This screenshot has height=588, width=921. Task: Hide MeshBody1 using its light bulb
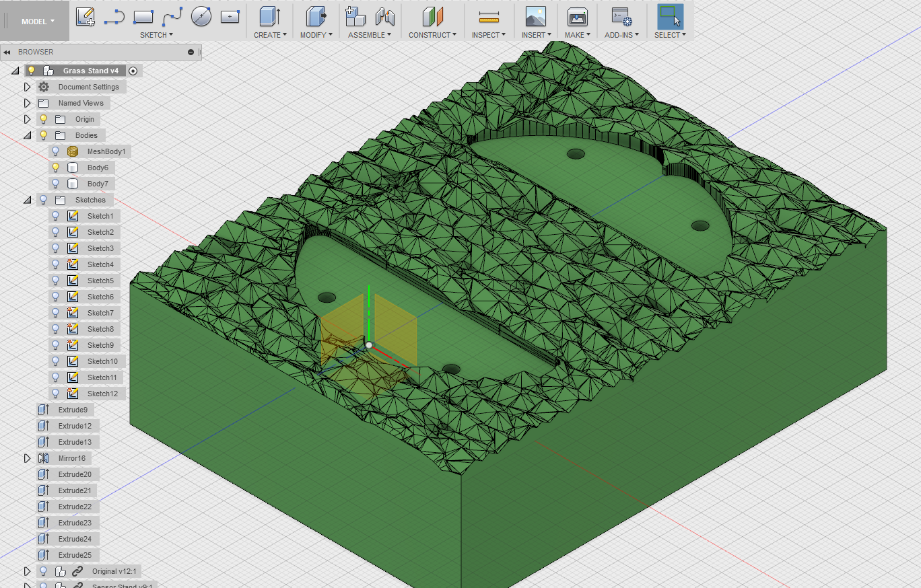(56, 151)
